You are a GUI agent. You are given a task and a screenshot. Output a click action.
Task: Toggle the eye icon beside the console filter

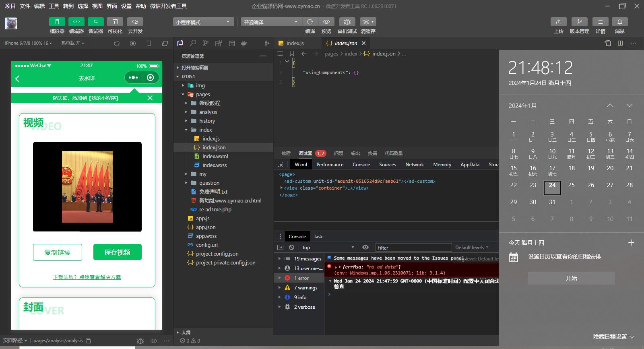(x=365, y=248)
